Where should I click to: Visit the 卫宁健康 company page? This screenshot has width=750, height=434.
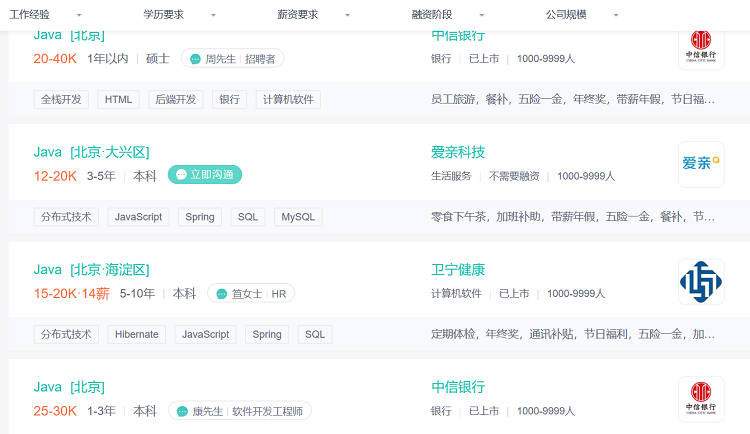point(457,269)
